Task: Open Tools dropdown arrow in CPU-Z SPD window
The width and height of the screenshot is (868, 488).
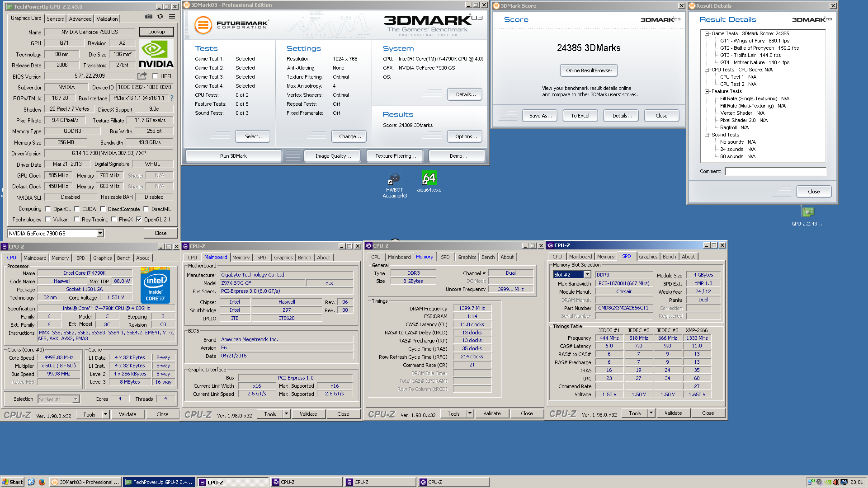Action: [x=651, y=413]
